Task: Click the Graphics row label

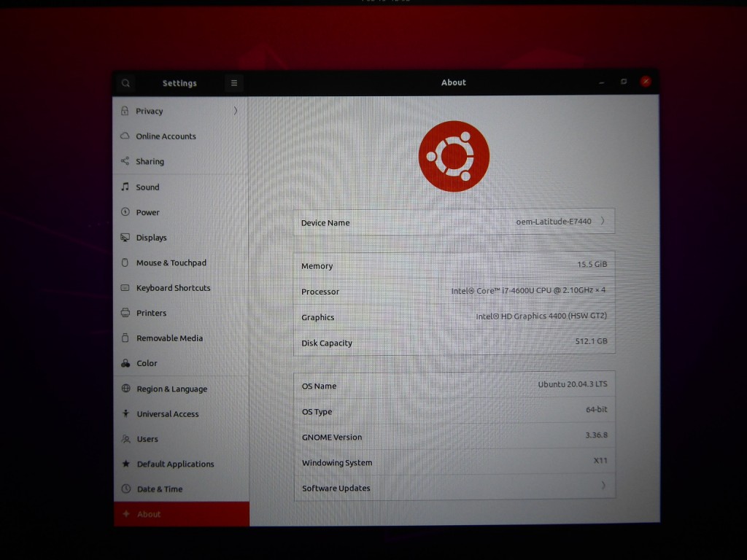Action: [x=318, y=317]
